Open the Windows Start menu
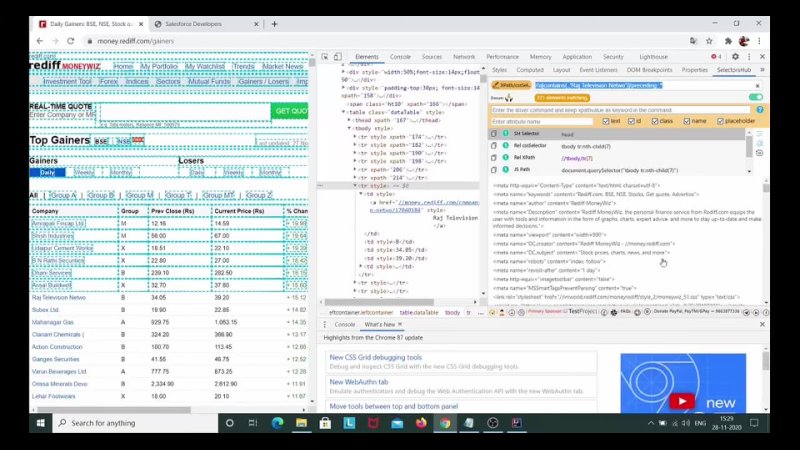The width and height of the screenshot is (800, 450). [x=41, y=423]
